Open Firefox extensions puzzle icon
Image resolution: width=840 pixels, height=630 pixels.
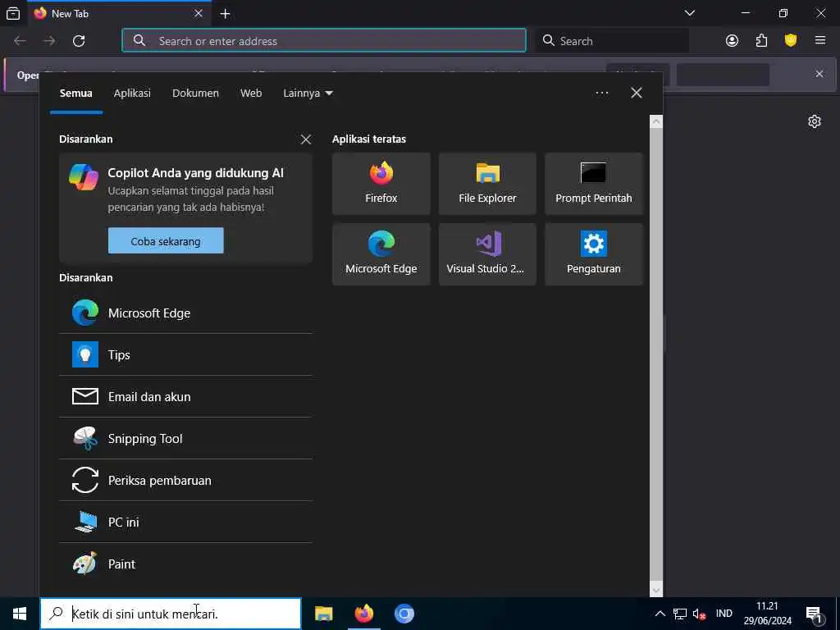[761, 41]
